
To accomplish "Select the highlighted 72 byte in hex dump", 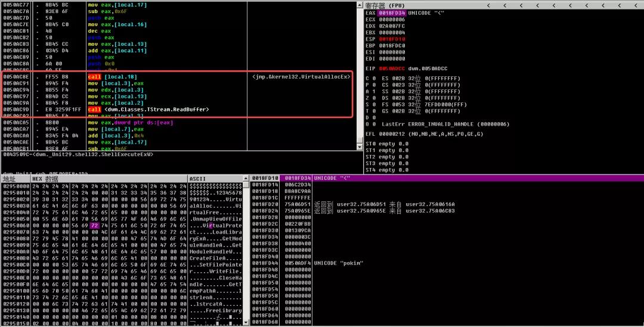I will coord(94,226).
